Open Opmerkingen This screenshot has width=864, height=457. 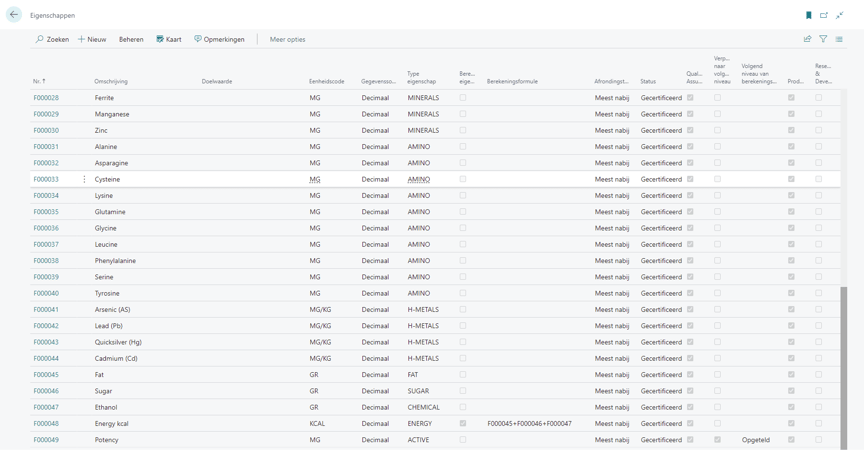[219, 39]
